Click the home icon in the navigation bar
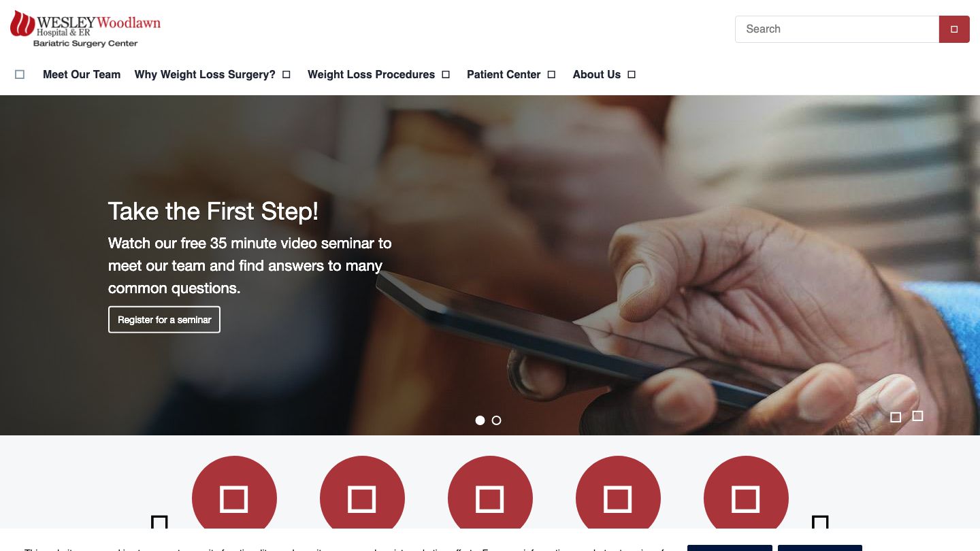This screenshot has width=980, height=551. tap(20, 75)
